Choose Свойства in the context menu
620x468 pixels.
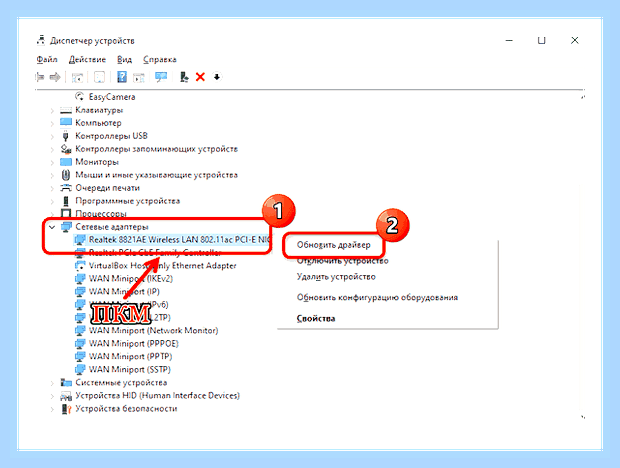point(316,318)
